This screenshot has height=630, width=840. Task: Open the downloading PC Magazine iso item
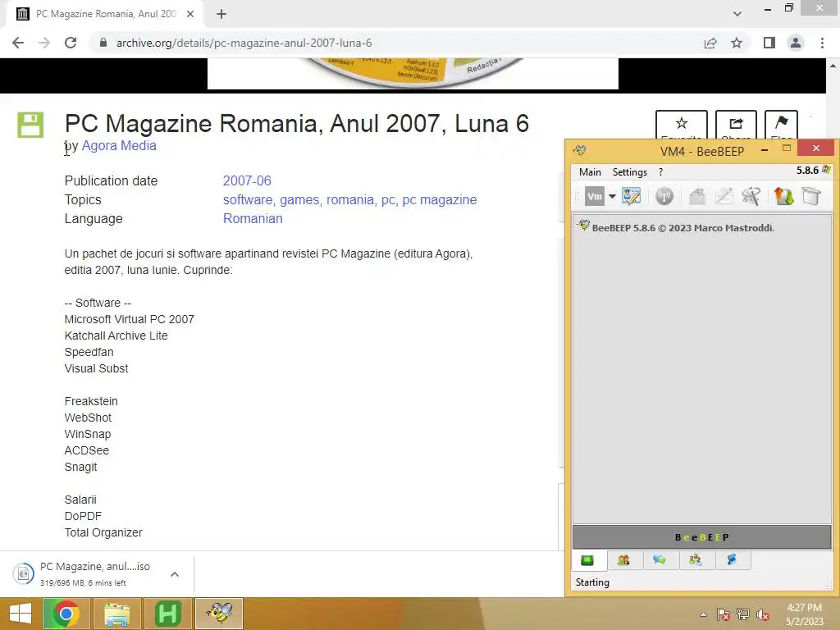click(89, 573)
